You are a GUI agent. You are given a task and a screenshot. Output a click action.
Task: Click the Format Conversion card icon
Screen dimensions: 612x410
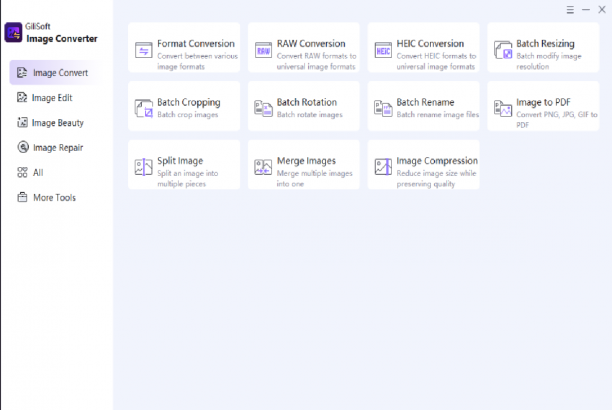(144, 50)
